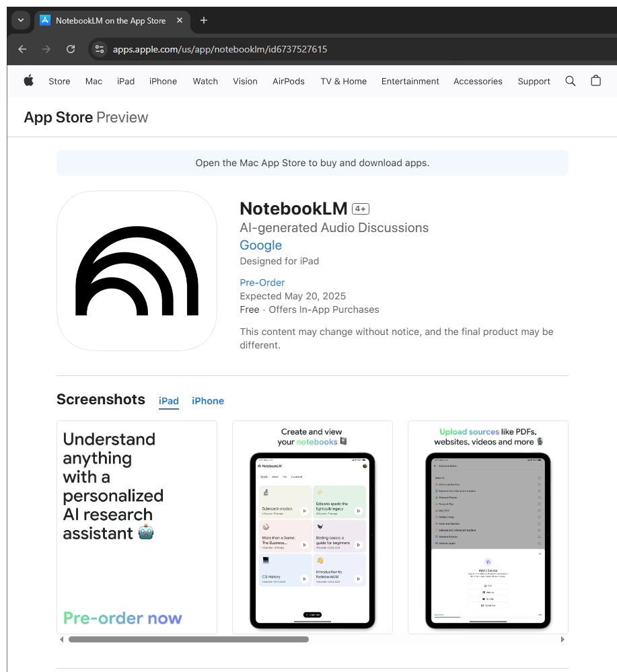617x672 pixels.
Task: Click the Screenshots section heading
Action: tap(101, 400)
